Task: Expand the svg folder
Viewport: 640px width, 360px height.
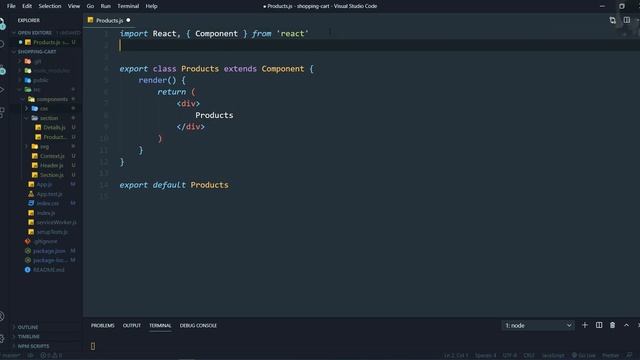Action: [x=45, y=147]
